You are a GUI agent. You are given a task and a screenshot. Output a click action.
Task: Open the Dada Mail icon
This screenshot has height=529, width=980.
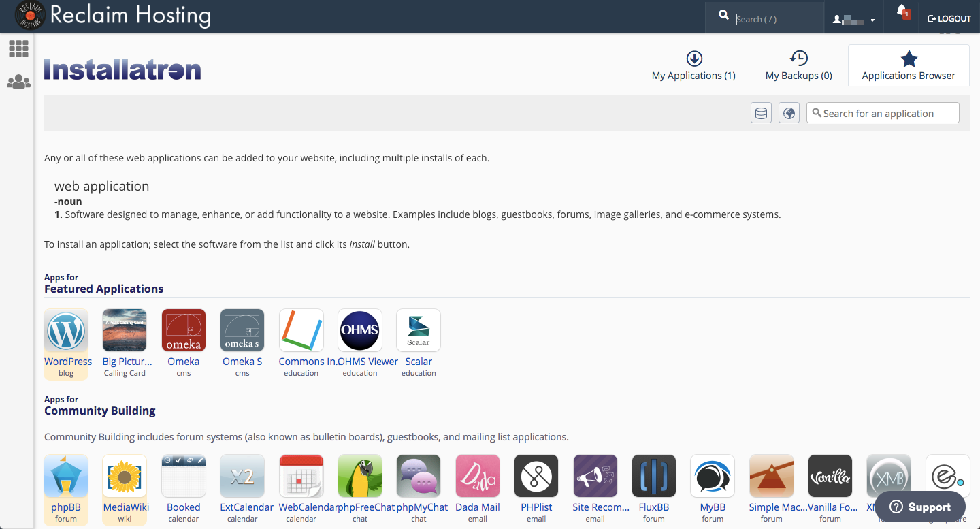478,477
